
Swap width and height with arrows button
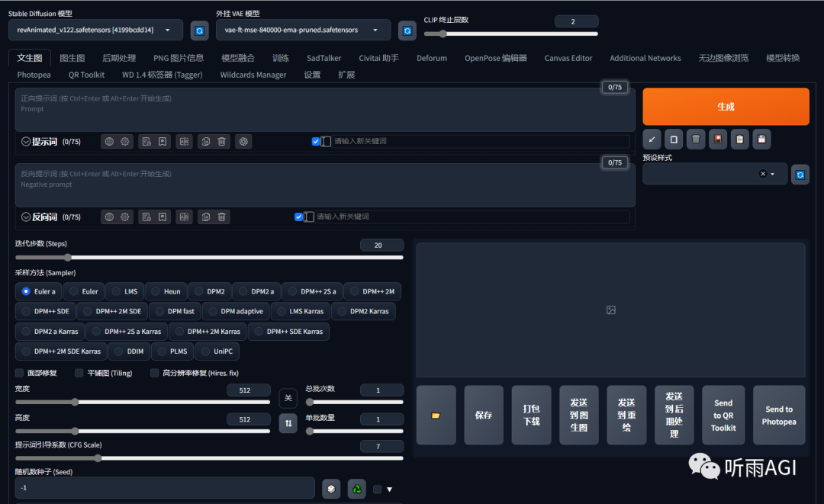[x=288, y=423]
